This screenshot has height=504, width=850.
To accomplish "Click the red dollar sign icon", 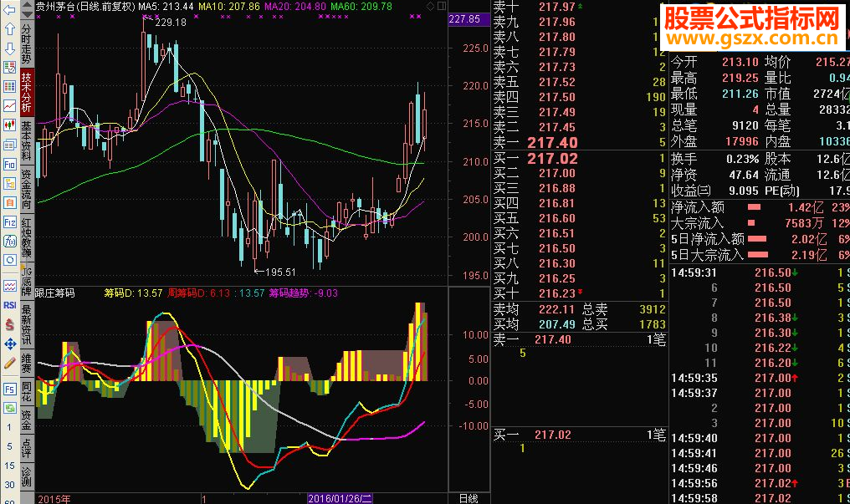I will 10,325.
